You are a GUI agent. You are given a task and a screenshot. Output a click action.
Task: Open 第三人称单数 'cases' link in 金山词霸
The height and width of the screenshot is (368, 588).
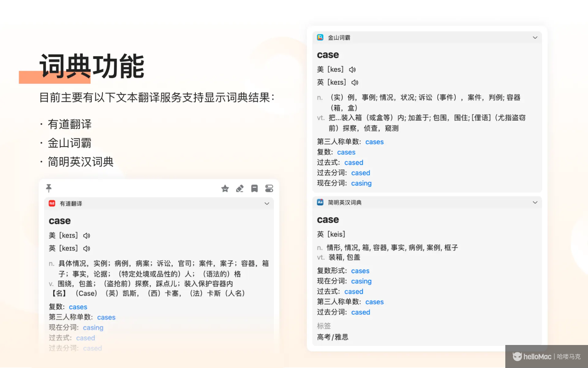[x=374, y=142]
